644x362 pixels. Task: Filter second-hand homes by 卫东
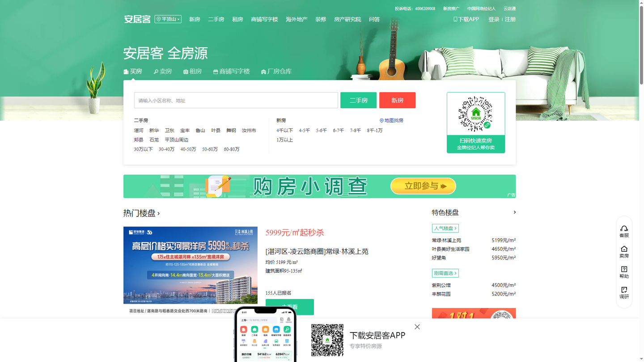click(169, 130)
